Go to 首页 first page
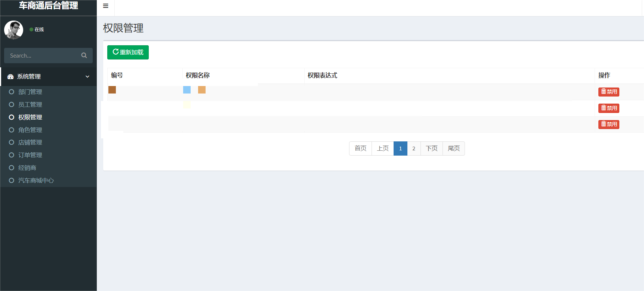Viewport: 644px width, 291px height. click(360, 148)
